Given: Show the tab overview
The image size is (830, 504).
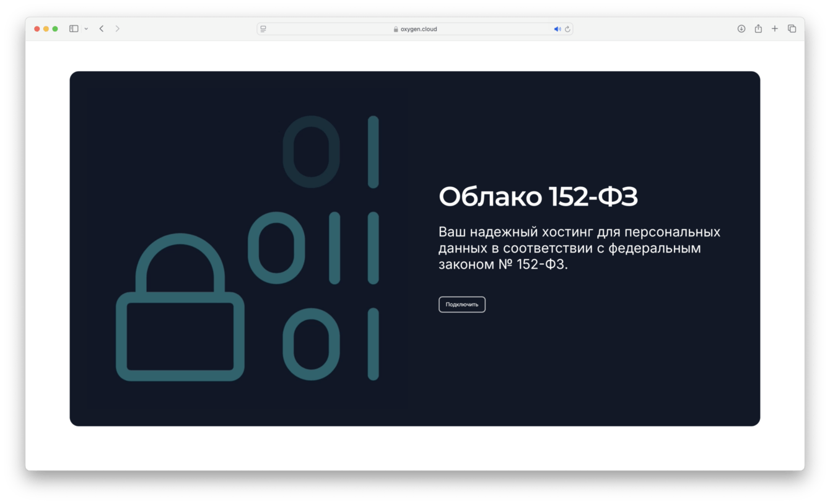Looking at the screenshot, I should point(792,28).
